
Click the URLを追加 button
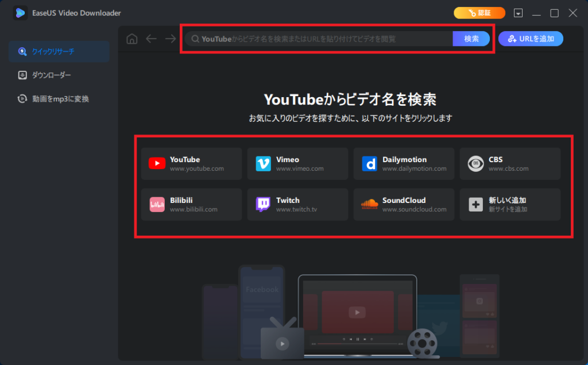click(x=531, y=39)
